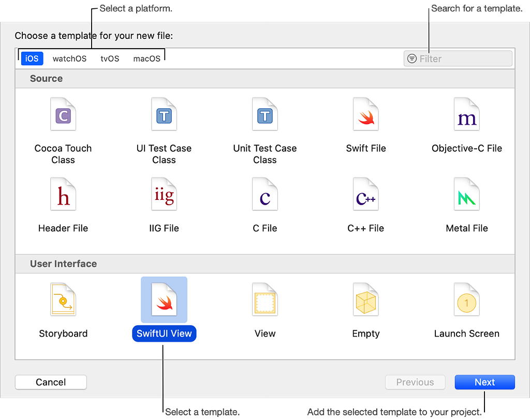Choose the View template icon
The width and height of the screenshot is (530, 420).
click(265, 299)
